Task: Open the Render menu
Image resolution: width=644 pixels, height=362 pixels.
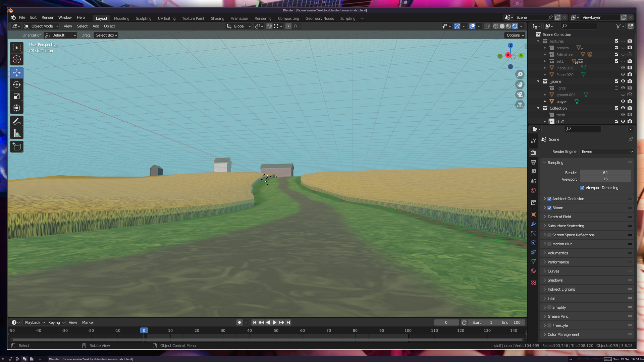Action: pos(47,17)
